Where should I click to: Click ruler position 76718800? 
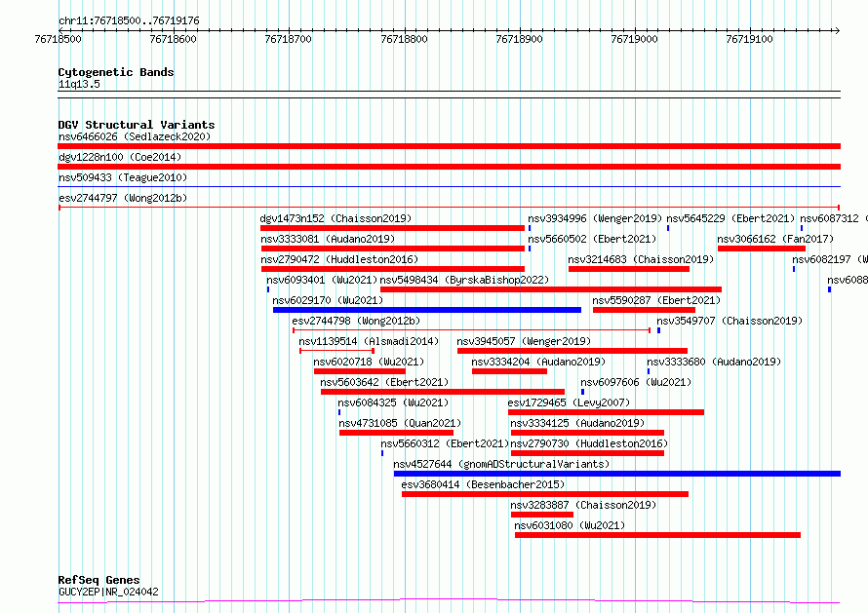[x=404, y=39]
